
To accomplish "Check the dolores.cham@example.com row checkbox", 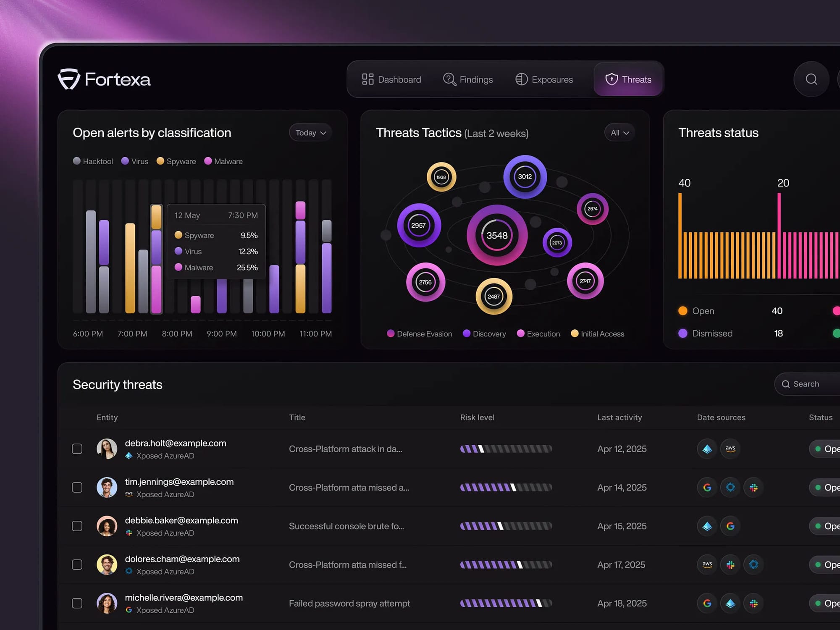I will pyautogui.click(x=77, y=564).
